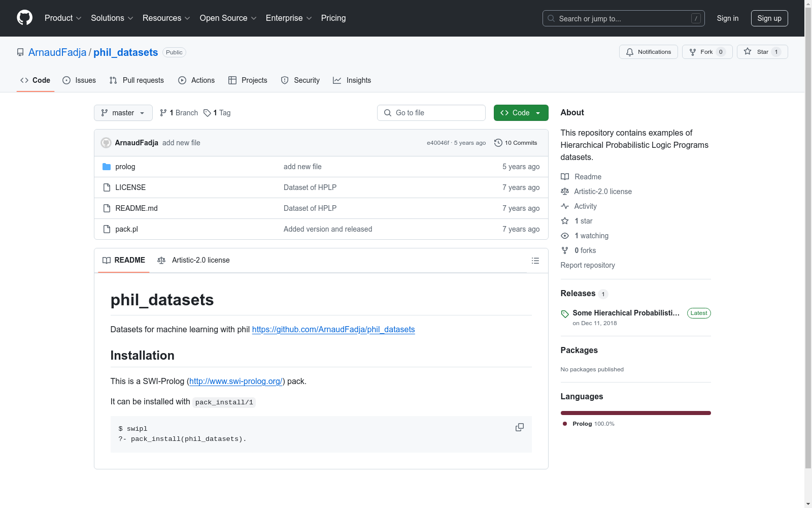Expand the Product menu
This screenshot has width=812, height=508.
63,18
